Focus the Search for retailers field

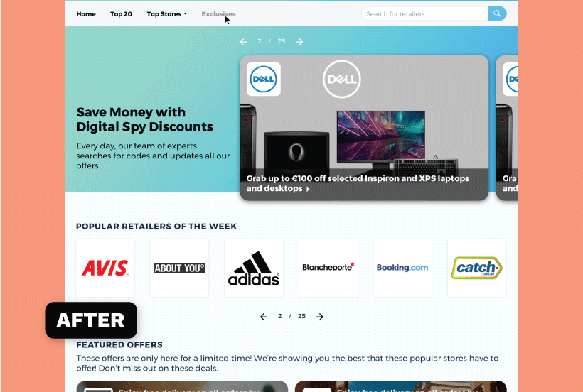(x=424, y=13)
